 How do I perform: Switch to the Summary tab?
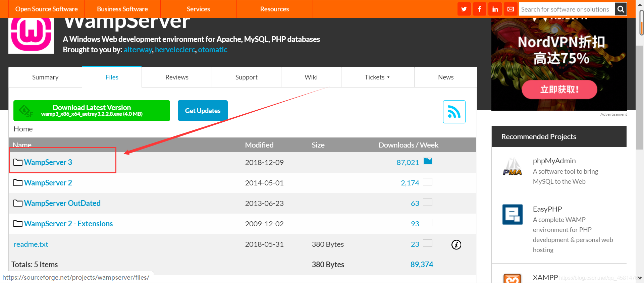point(45,77)
